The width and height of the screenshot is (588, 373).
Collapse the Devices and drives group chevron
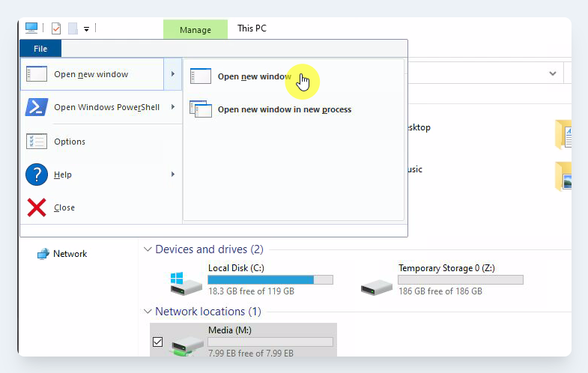point(148,249)
